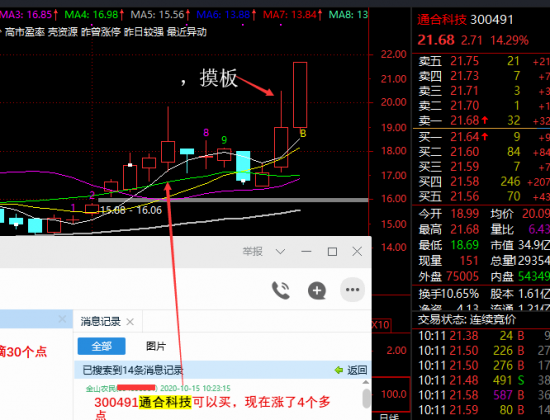Screen dimensions: 550x420
Task: Switch to the 图片 tab
Action: pyautogui.click(x=156, y=346)
